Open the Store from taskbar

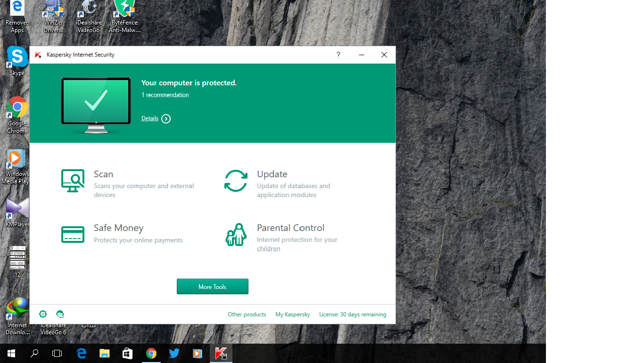click(x=128, y=353)
